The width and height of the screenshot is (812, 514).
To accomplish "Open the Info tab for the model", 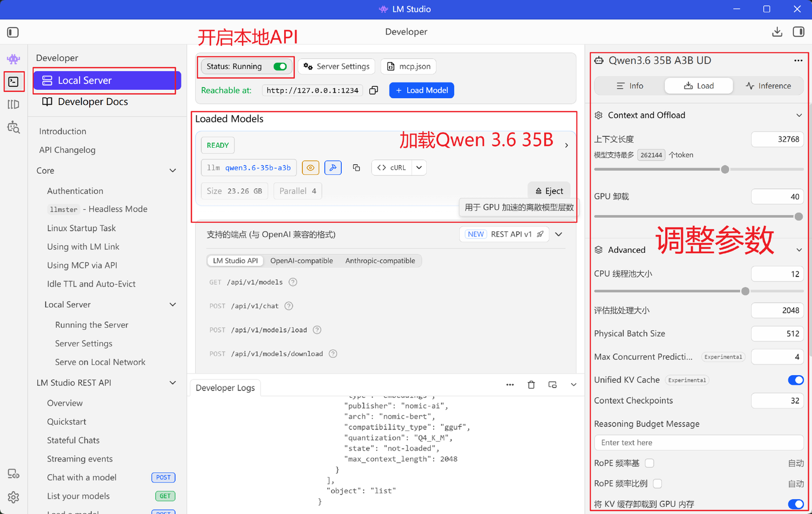I will coord(630,86).
